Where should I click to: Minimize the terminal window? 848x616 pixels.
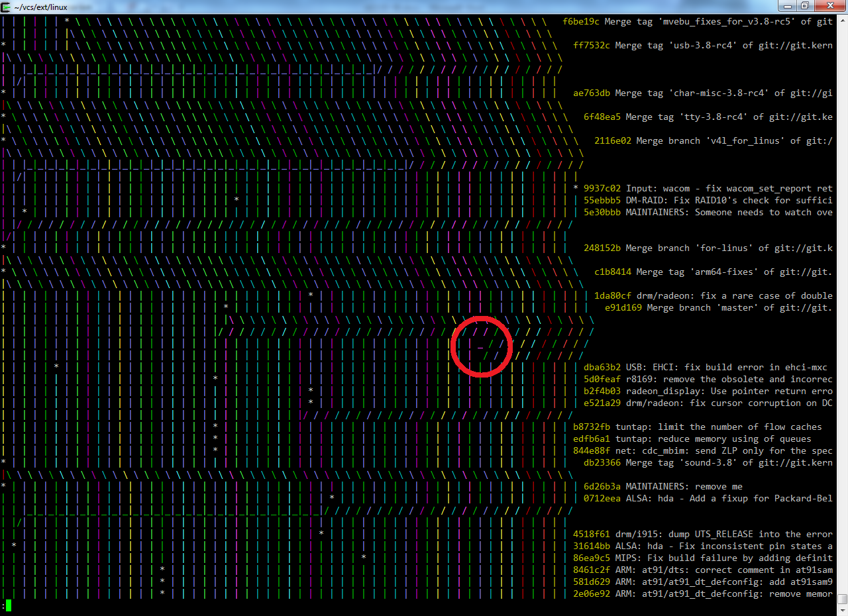point(788,6)
